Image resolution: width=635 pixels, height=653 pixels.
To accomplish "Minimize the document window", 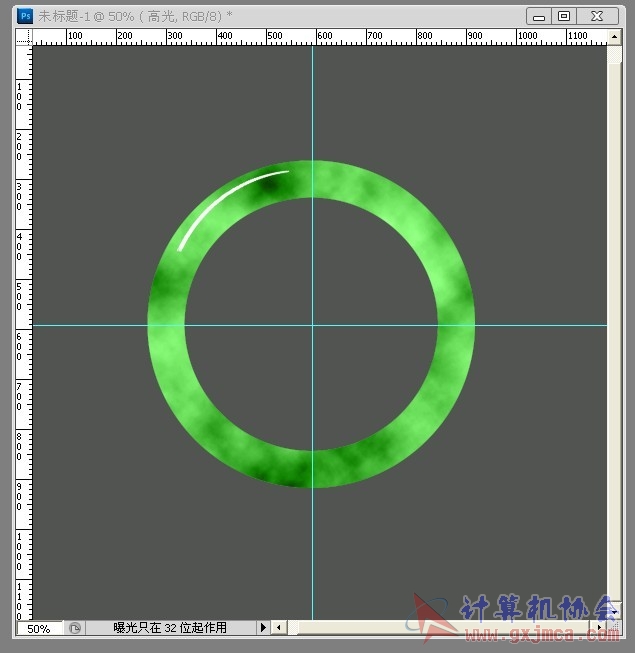I will tap(539, 17).
